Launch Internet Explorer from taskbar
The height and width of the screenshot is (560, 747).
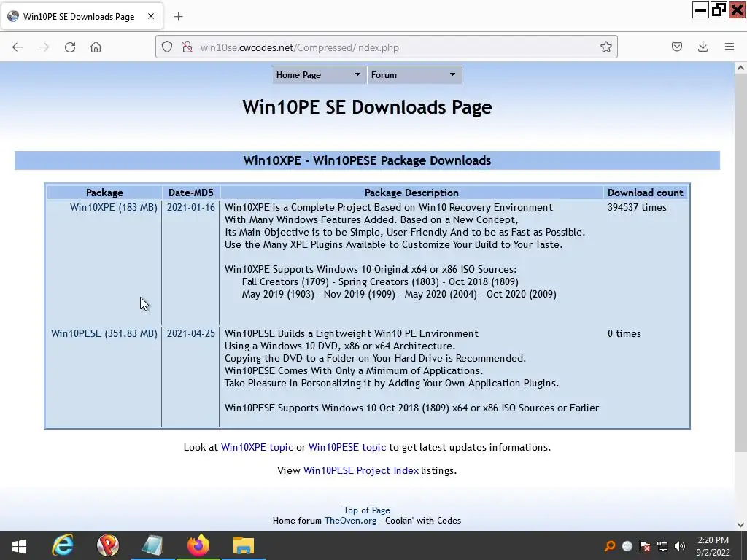pos(63,545)
